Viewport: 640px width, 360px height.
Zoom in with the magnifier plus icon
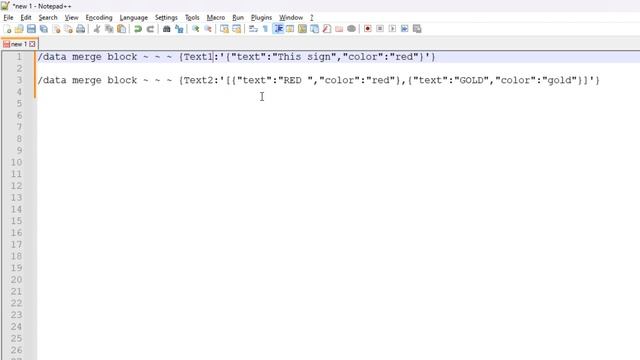[x=196, y=29]
